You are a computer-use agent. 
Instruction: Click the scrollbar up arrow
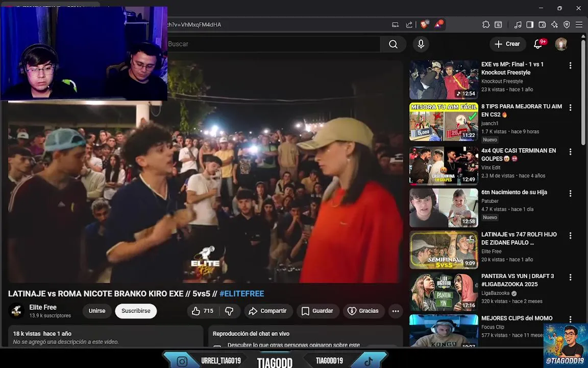tap(583, 36)
